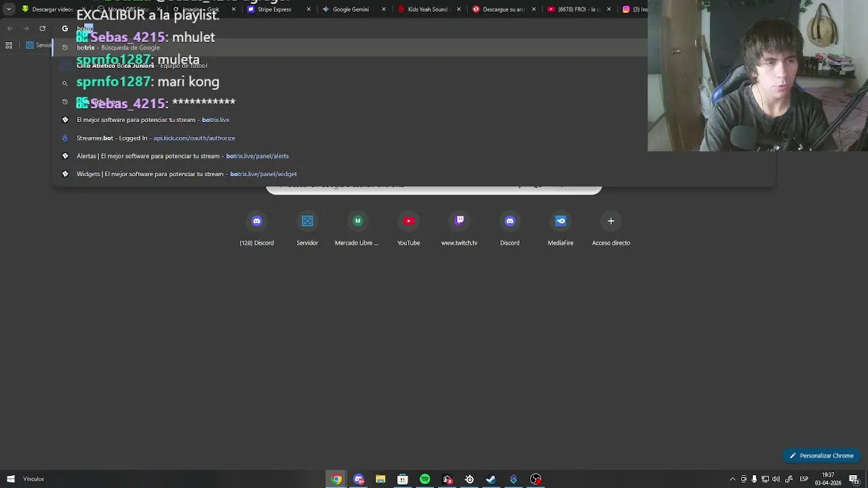Open the headset app with red badge

(447, 479)
